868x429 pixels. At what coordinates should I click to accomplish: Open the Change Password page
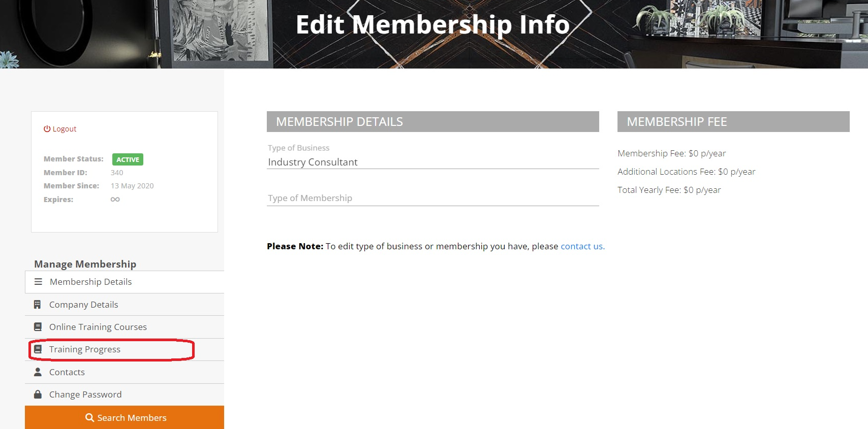point(85,394)
